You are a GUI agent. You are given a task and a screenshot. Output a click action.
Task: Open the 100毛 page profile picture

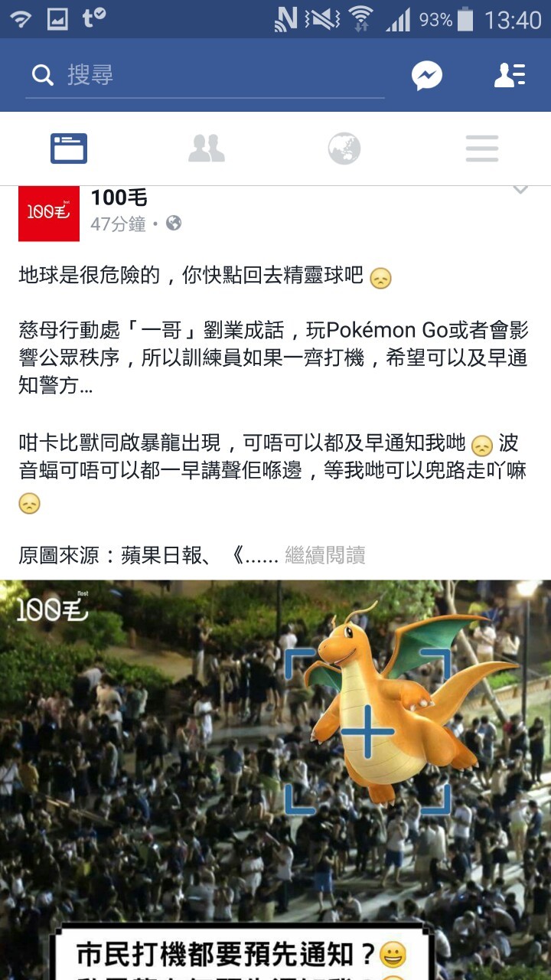[49, 213]
